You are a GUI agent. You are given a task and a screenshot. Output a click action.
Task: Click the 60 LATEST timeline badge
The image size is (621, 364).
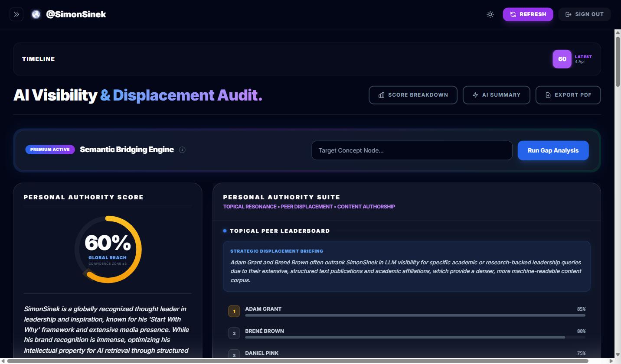(562, 59)
